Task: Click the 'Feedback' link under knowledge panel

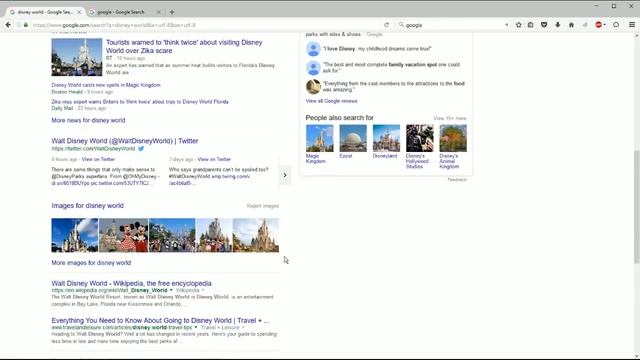Action: coord(457,180)
